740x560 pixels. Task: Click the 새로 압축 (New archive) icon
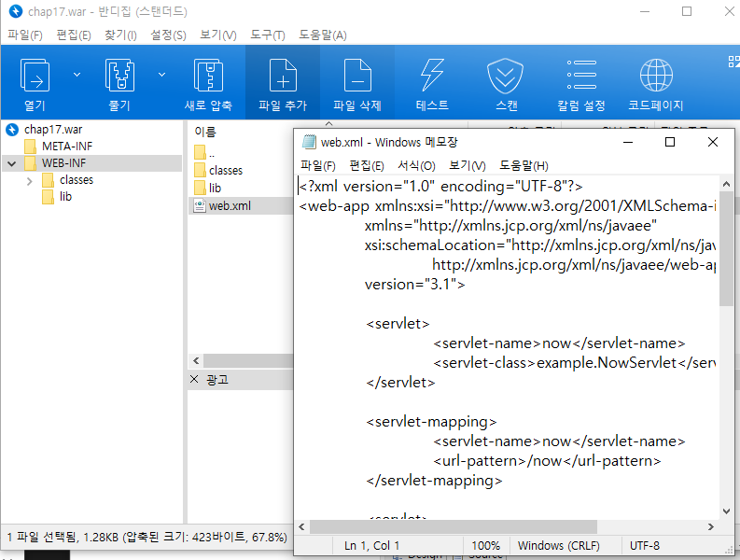pos(208,76)
